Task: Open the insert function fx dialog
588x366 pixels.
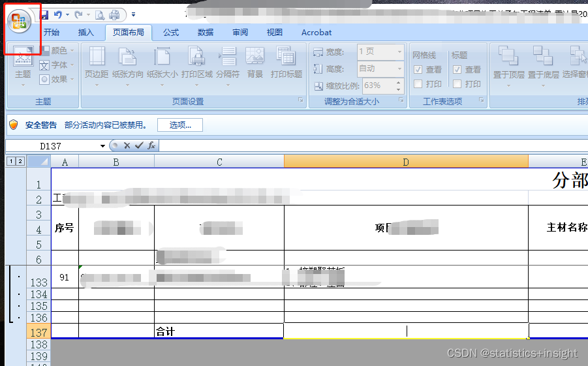Action: 151,145
